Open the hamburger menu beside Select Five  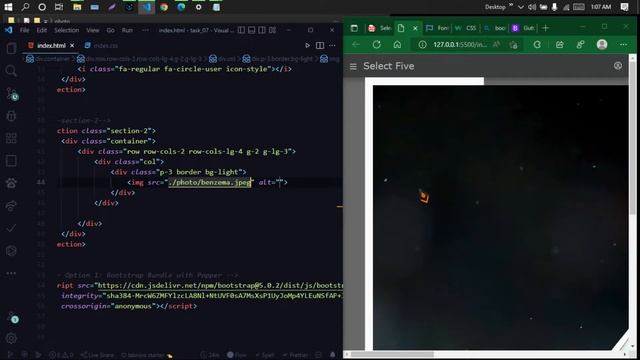click(353, 66)
